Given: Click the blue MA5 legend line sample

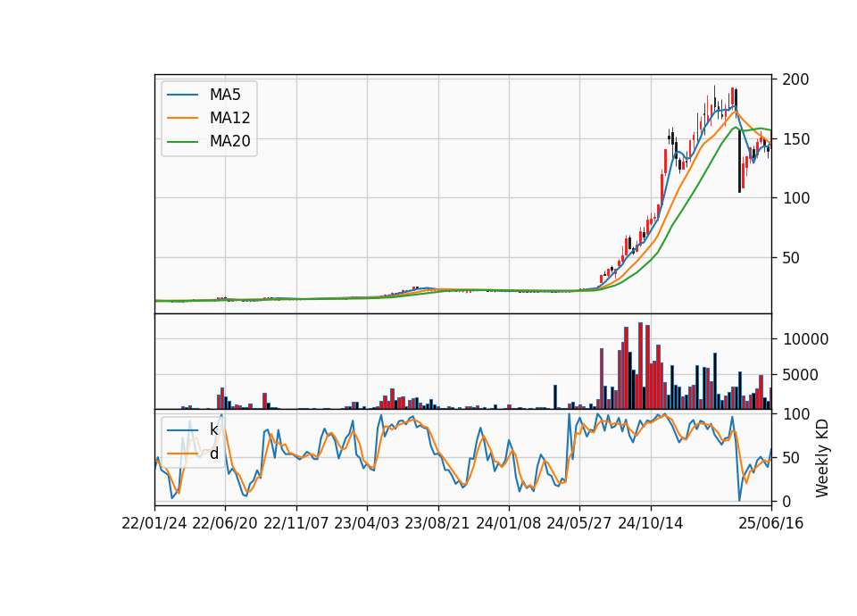Looking at the screenshot, I should point(182,95).
